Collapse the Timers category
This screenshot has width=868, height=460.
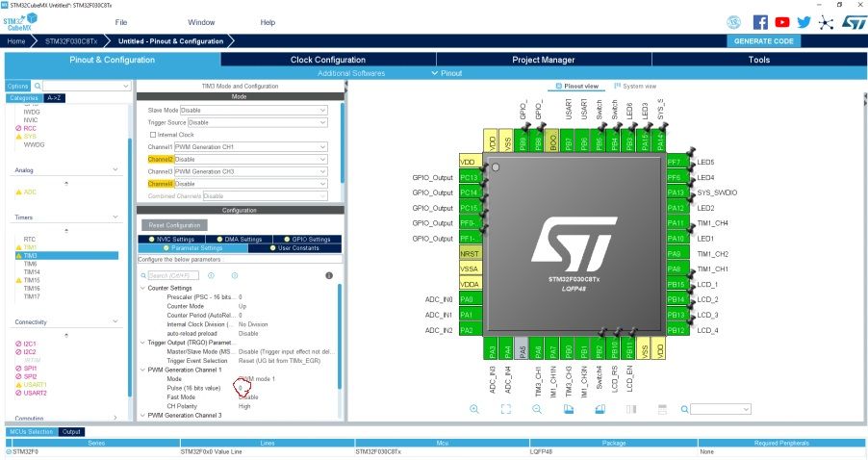[115, 217]
